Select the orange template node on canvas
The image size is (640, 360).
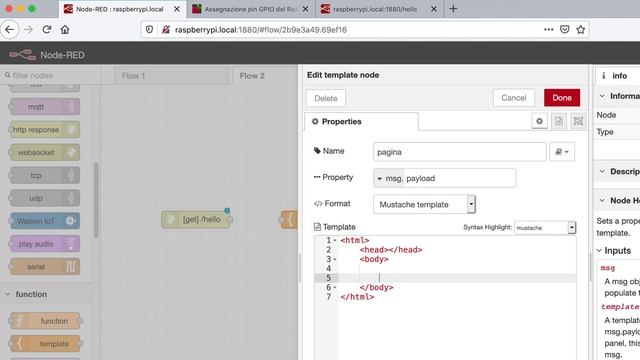[289, 220]
